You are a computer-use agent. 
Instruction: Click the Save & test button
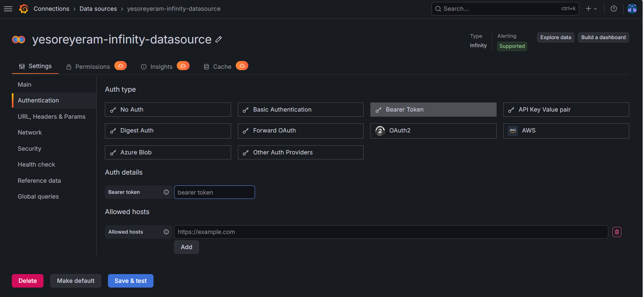coord(131,281)
